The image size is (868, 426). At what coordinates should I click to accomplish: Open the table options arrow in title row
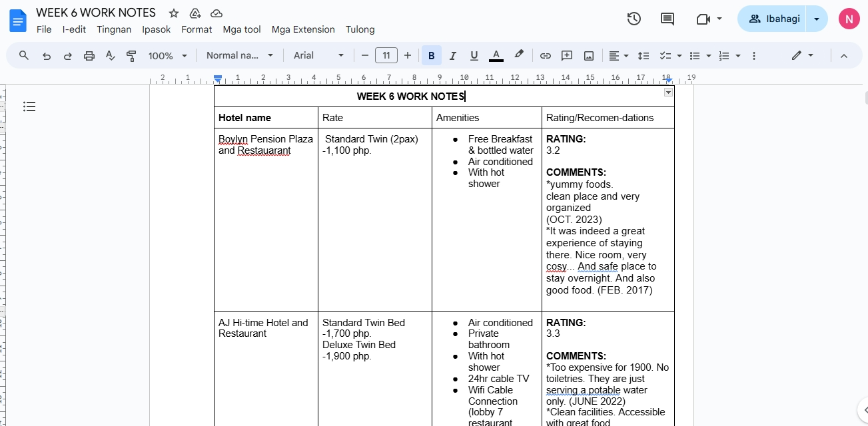coord(668,93)
